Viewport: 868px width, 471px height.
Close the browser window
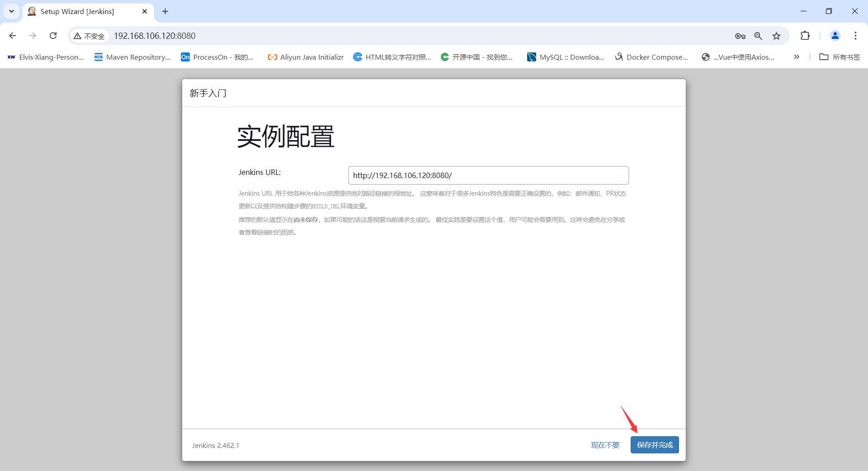855,11
